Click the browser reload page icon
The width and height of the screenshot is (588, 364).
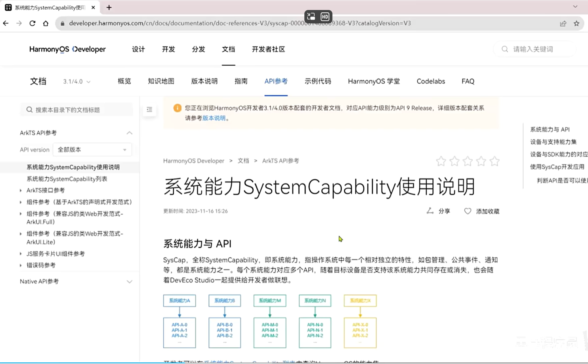[x=32, y=23]
